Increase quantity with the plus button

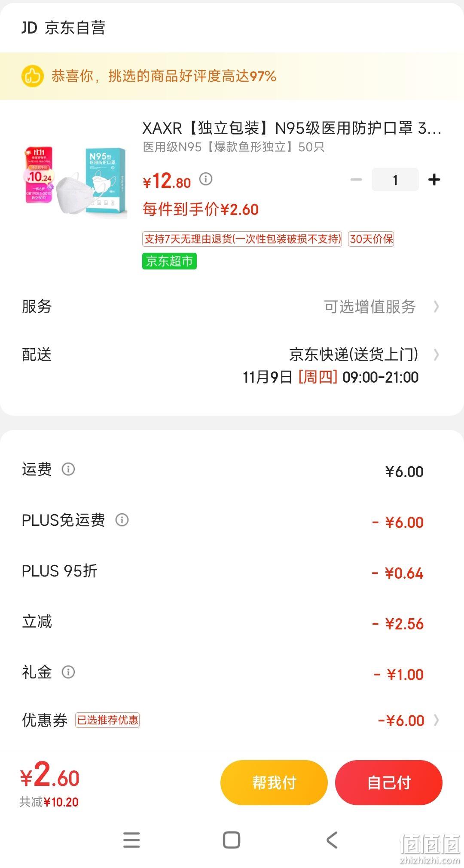click(434, 179)
